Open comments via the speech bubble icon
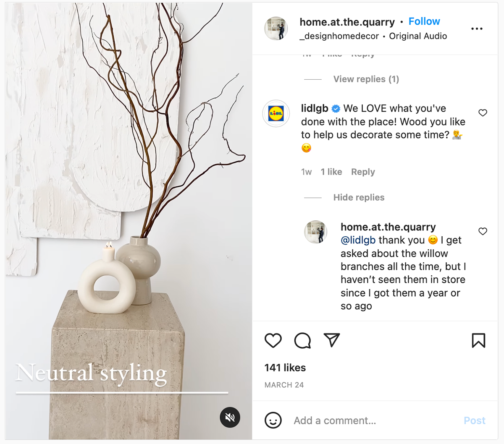Viewport: 504px width, 444px height. [x=302, y=340]
